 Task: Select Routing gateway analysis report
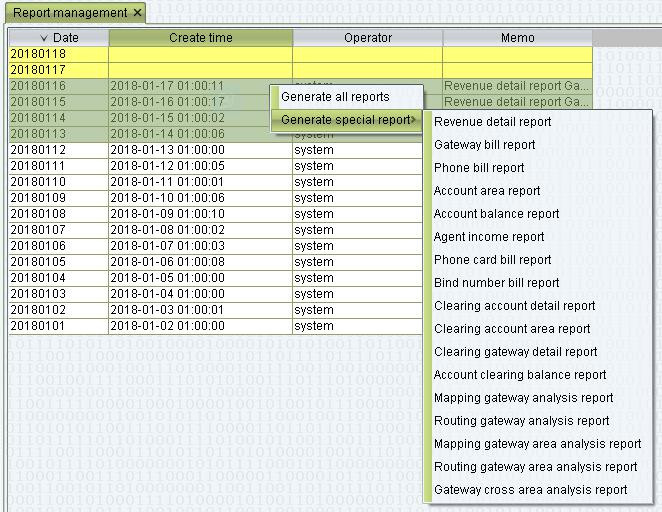click(x=522, y=421)
